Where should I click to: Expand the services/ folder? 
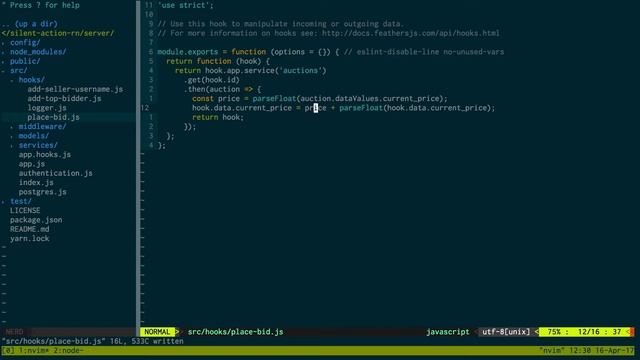click(x=38, y=145)
